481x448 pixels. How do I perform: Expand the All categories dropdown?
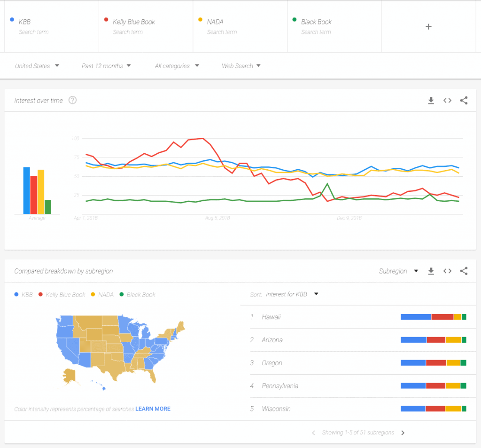tap(177, 66)
